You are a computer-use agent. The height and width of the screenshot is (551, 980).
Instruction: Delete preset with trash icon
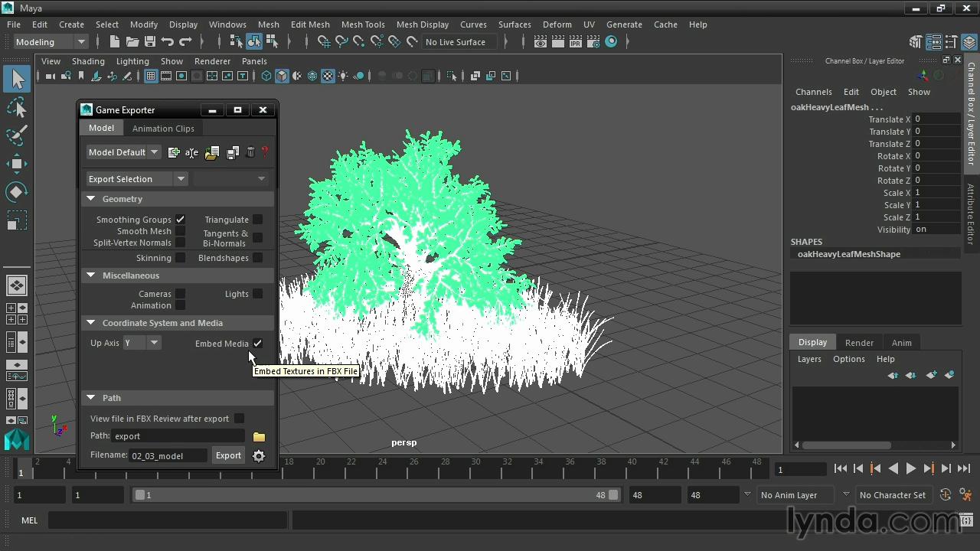pyautogui.click(x=250, y=152)
